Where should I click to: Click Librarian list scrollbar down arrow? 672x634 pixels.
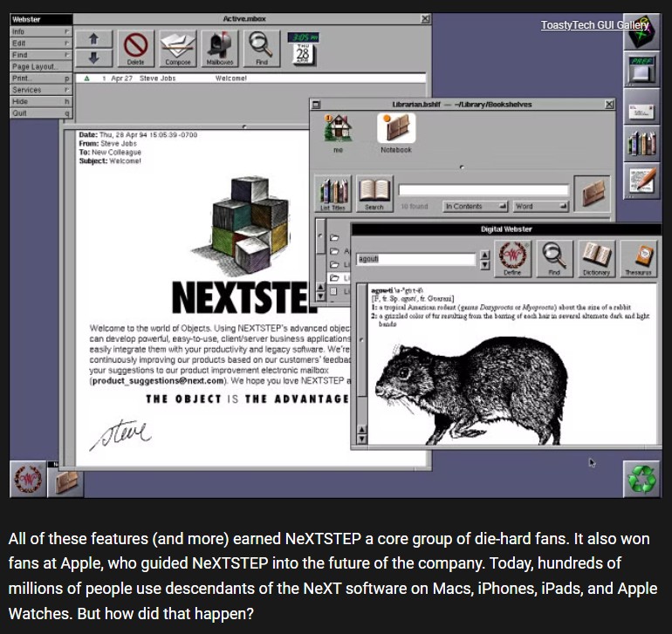[x=320, y=296]
